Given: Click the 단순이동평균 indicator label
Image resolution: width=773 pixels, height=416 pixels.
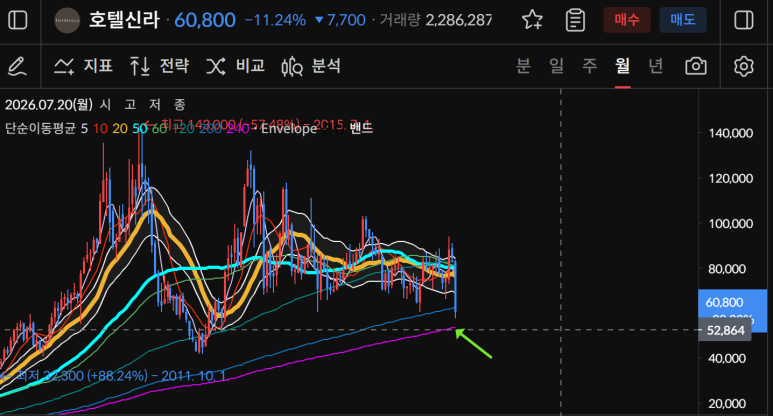Looking at the screenshot, I should (x=40, y=129).
